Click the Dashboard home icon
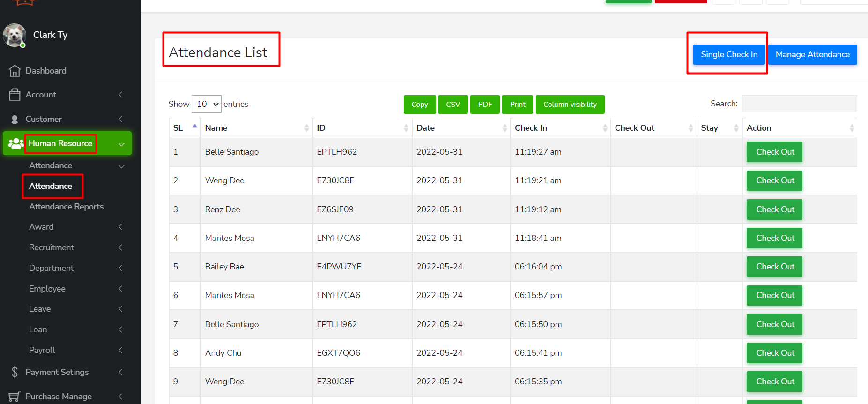Screen dimensions: 868x404 pos(15,71)
